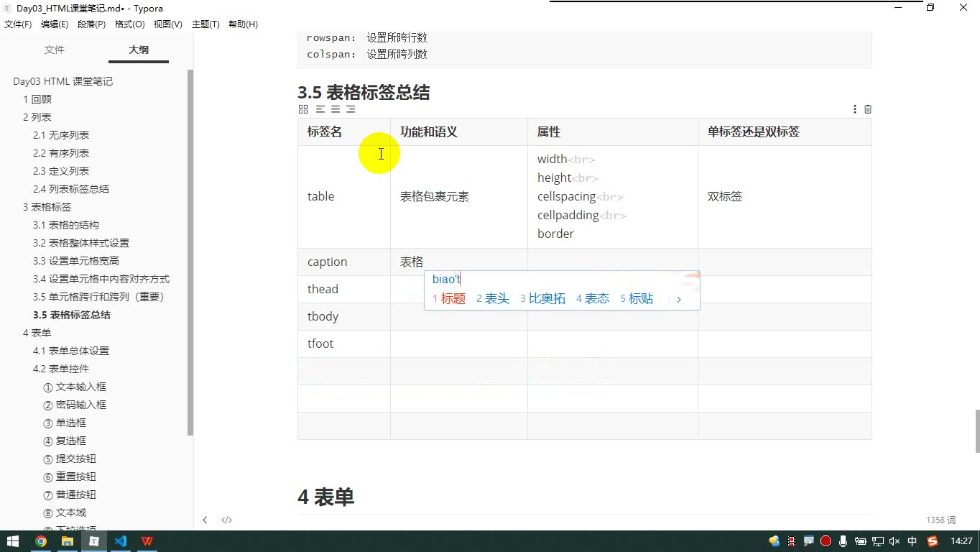Image resolution: width=980 pixels, height=552 pixels.
Task: Choose candidate 4 表态 in IME popup
Action: pyautogui.click(x=593, y=298)
